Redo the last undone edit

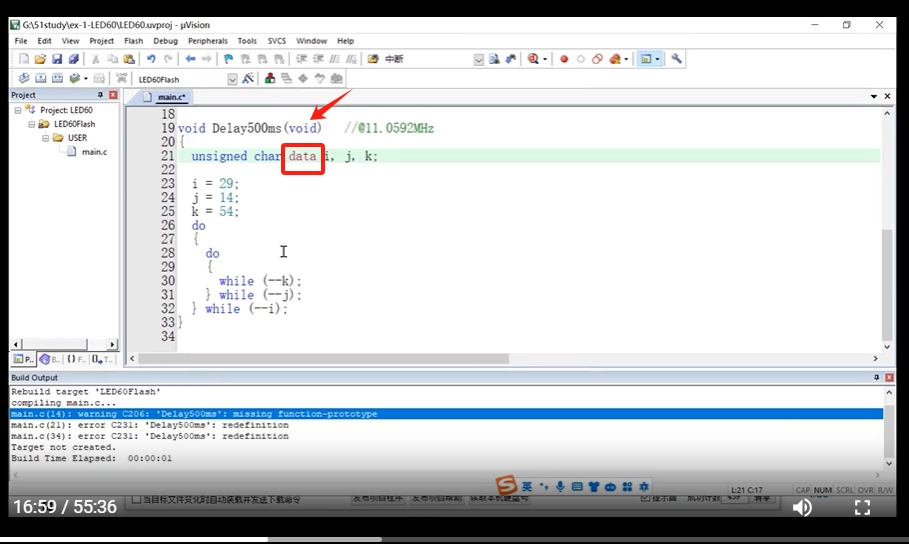(168, 59)
